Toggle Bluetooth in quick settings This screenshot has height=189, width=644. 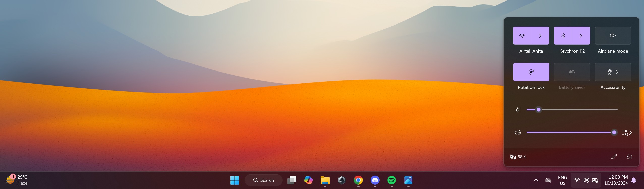(563, 36)
